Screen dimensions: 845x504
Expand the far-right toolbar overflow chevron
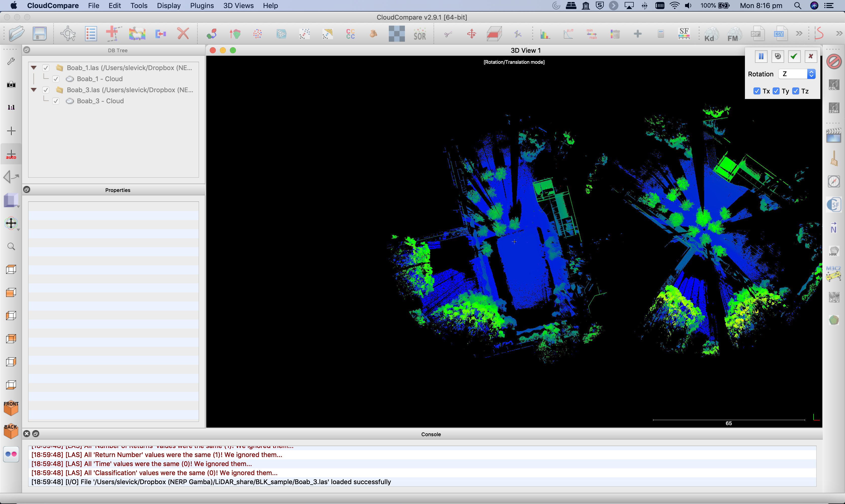[839, 33]
